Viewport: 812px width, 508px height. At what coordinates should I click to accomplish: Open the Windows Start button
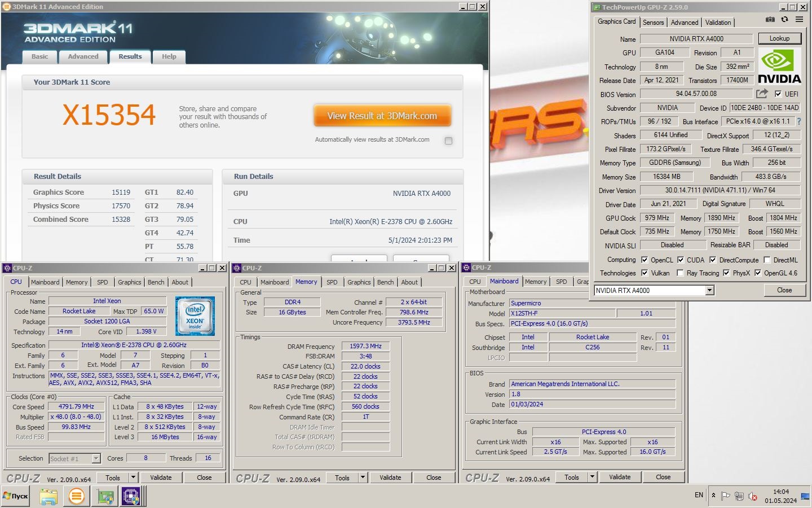15,496
